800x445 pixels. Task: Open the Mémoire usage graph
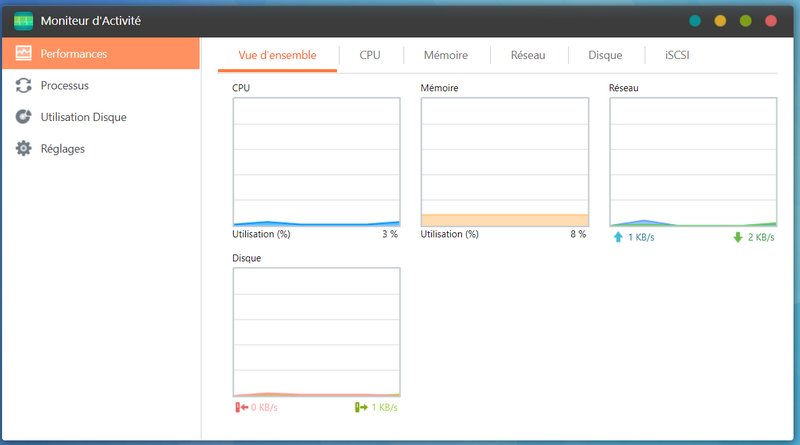[x=505, y=162]
